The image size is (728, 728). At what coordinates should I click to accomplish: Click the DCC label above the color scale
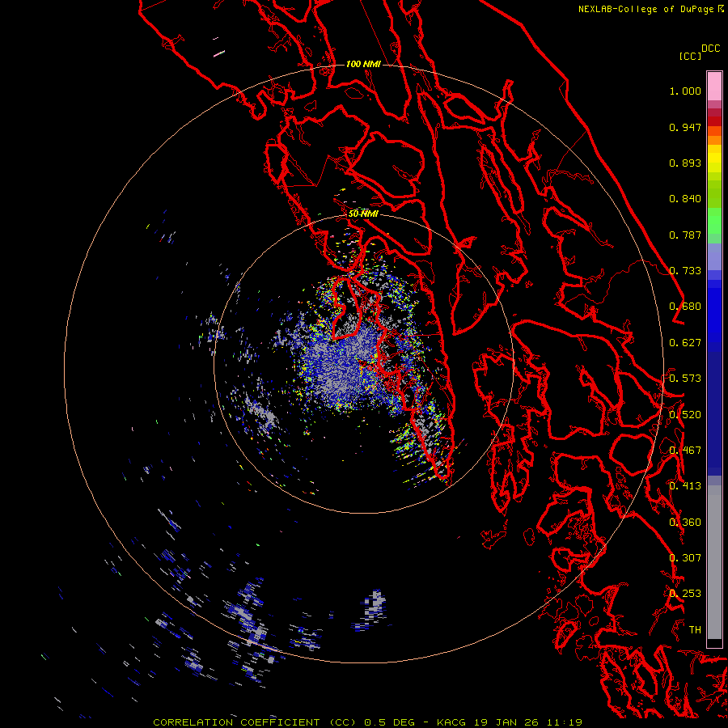[711, 49]
